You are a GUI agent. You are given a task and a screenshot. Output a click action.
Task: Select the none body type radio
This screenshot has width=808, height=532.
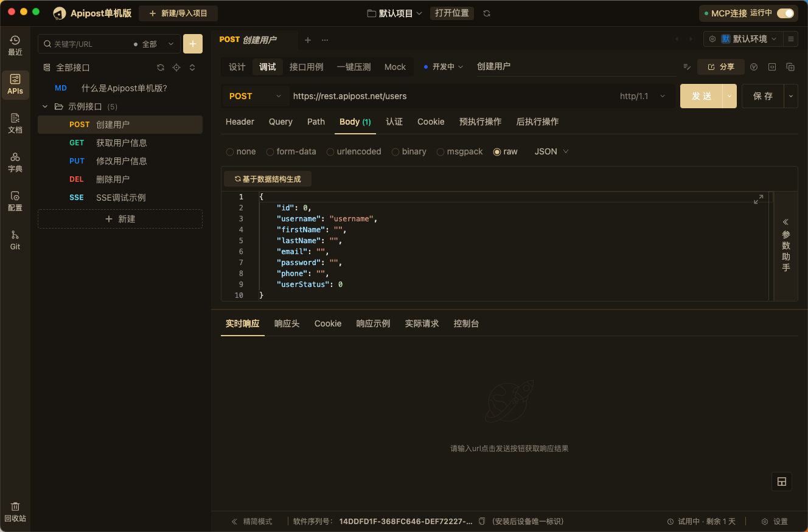point(230,152)
